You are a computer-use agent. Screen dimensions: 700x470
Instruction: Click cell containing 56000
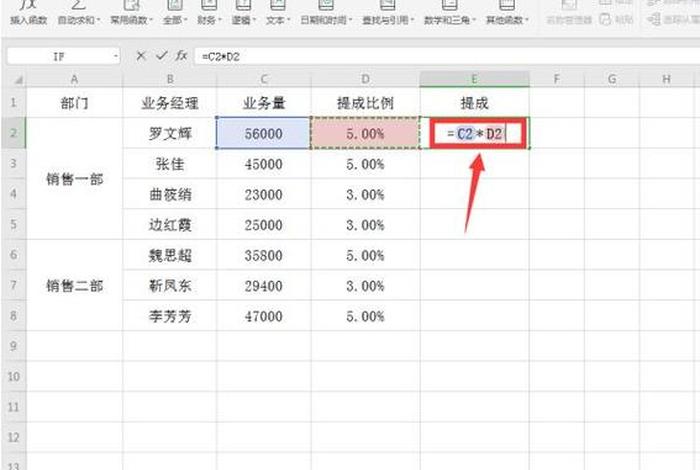click(x=264, y=133)
